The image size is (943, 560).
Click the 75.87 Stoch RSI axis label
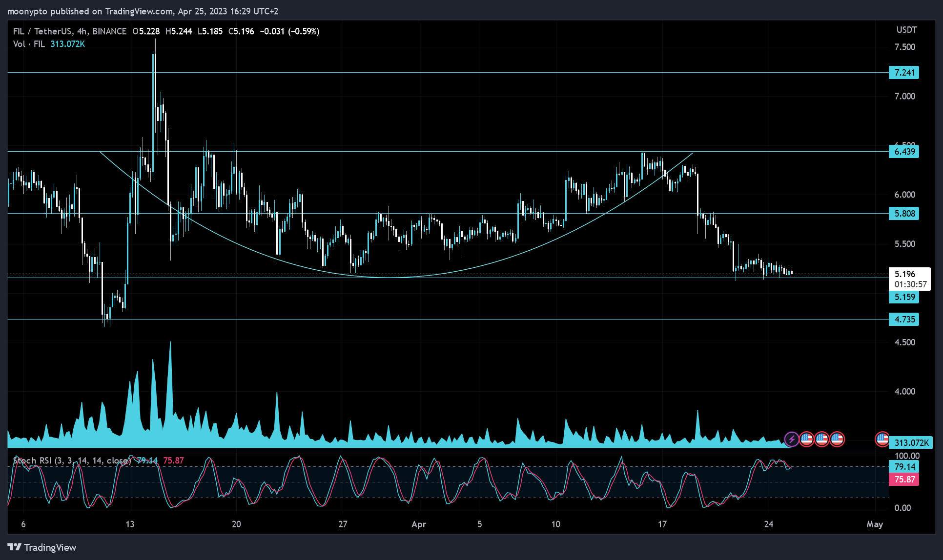coord(904,480)
